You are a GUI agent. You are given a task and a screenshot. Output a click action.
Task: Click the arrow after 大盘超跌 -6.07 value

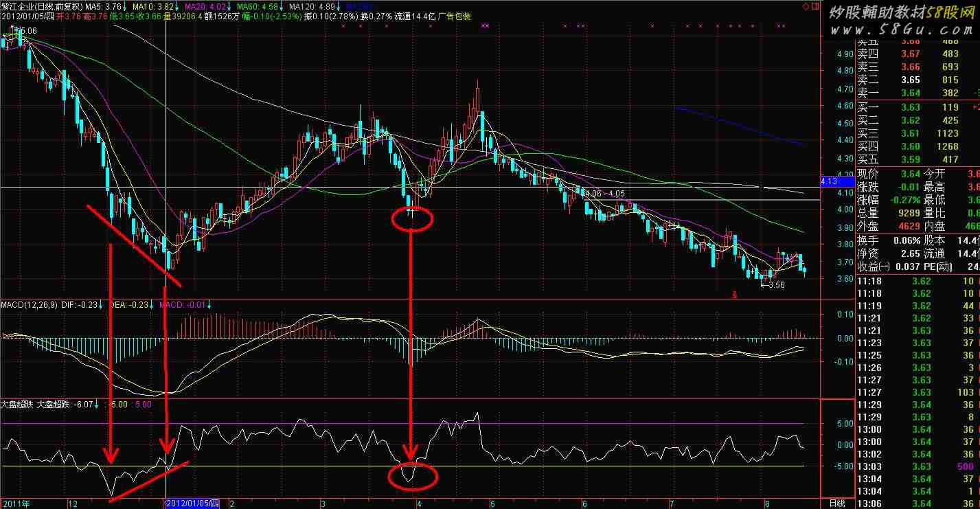pos(96,405)
